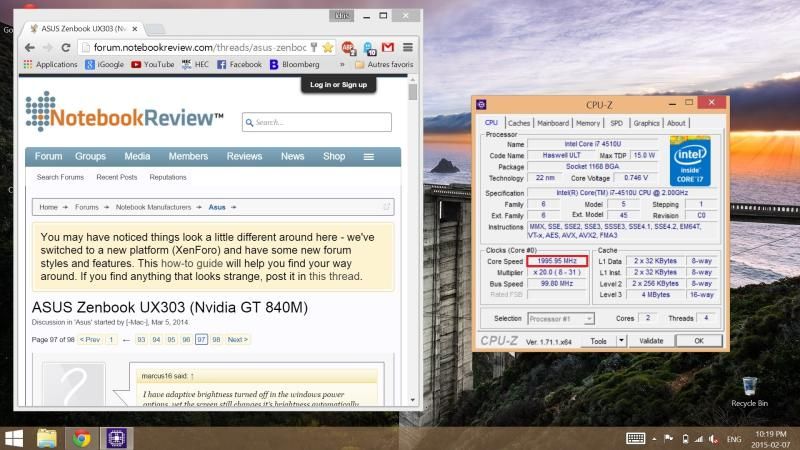Switch to CPU-Z Memory tab
800x450 pixels.
[588, 123]
